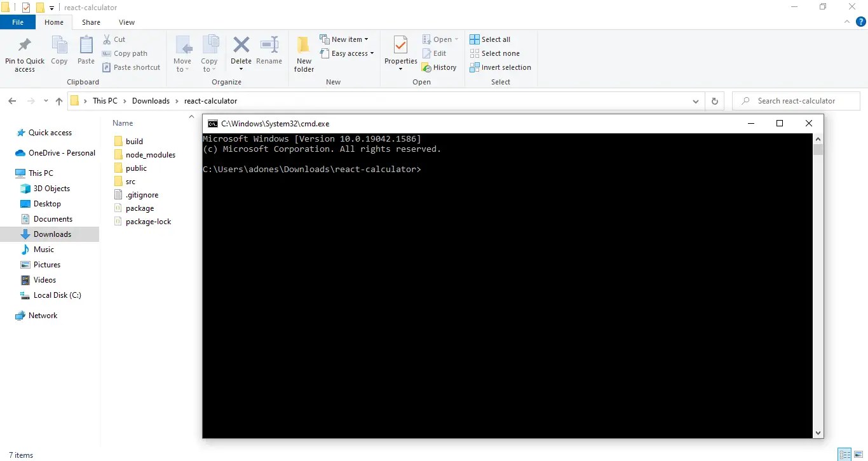Switch to the Share ribbon tab
This screenshot has width=868, height=461.
tap(91, 22)
